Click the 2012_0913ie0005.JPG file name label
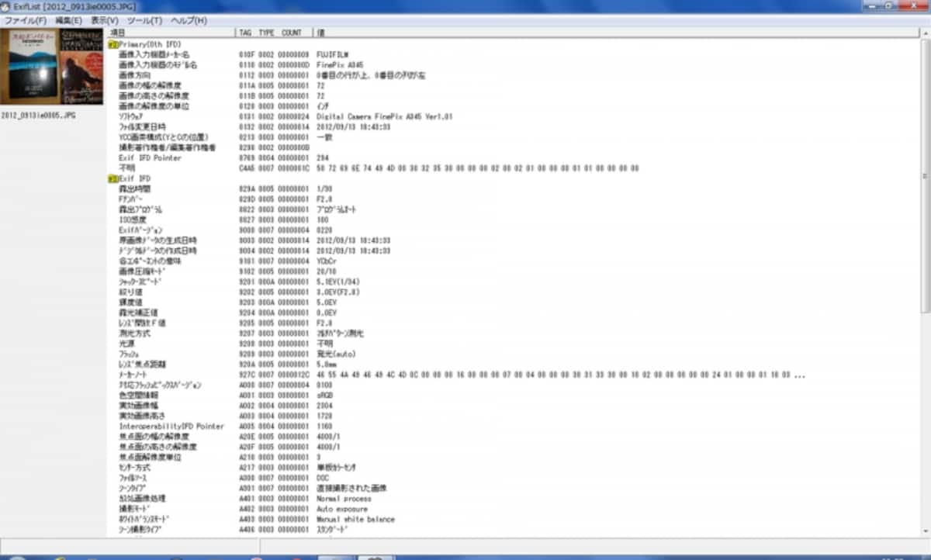931x560 pixels. click(39, 115)
